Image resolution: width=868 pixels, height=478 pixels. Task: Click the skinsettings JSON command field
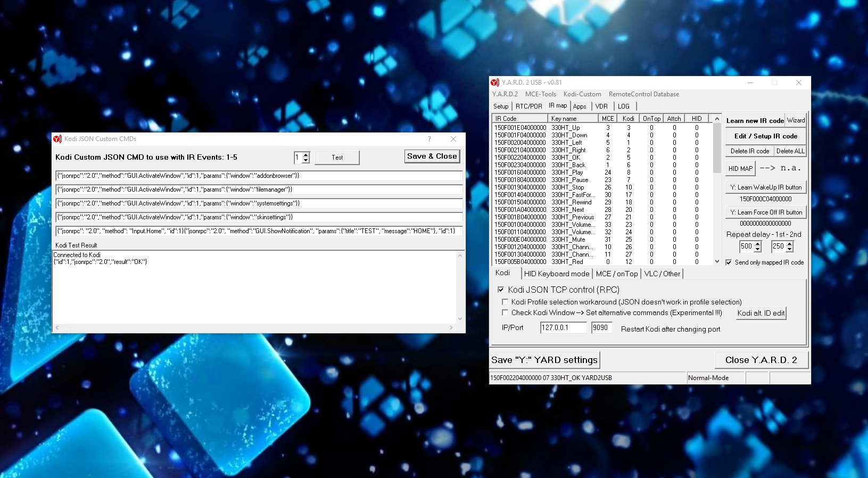tap(259, 217)
